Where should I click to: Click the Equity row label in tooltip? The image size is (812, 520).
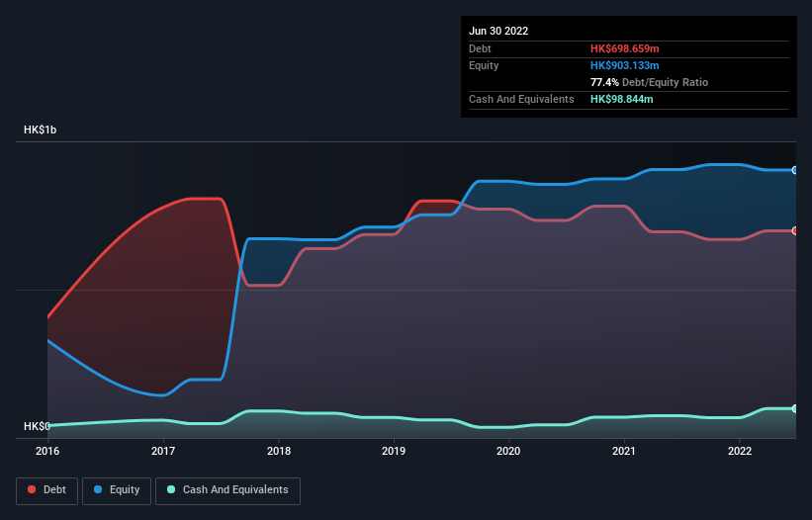tap(484, 65)
